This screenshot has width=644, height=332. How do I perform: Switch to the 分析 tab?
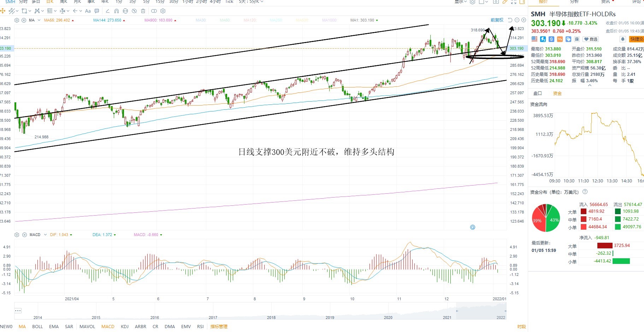pyautogui.click(x=574, y=2)
